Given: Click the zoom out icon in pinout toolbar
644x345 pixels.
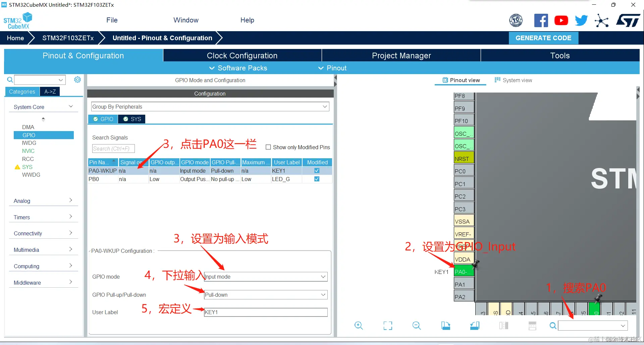Looking at the screenshot, I should click(x=417, y=325).
